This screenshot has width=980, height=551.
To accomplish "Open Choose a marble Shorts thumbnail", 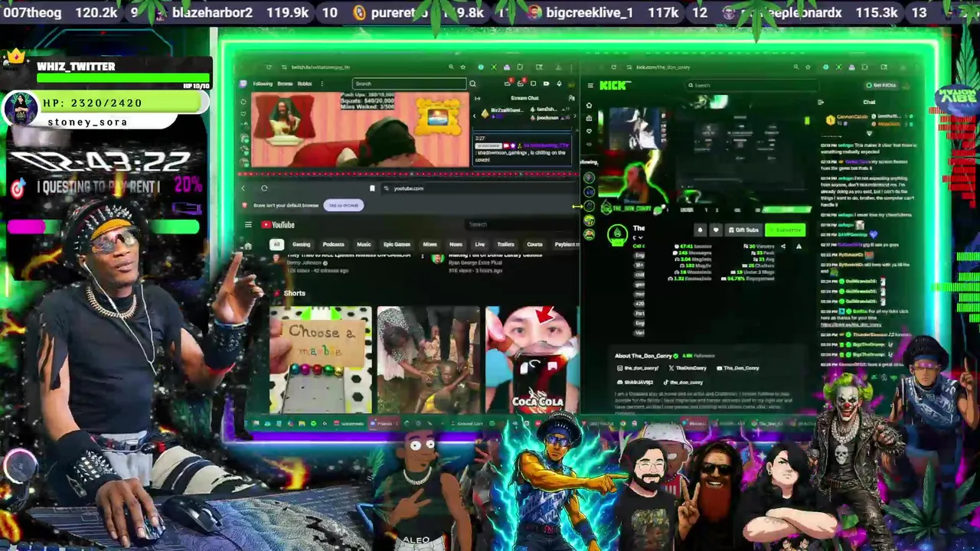I will [x=320, y=360].
